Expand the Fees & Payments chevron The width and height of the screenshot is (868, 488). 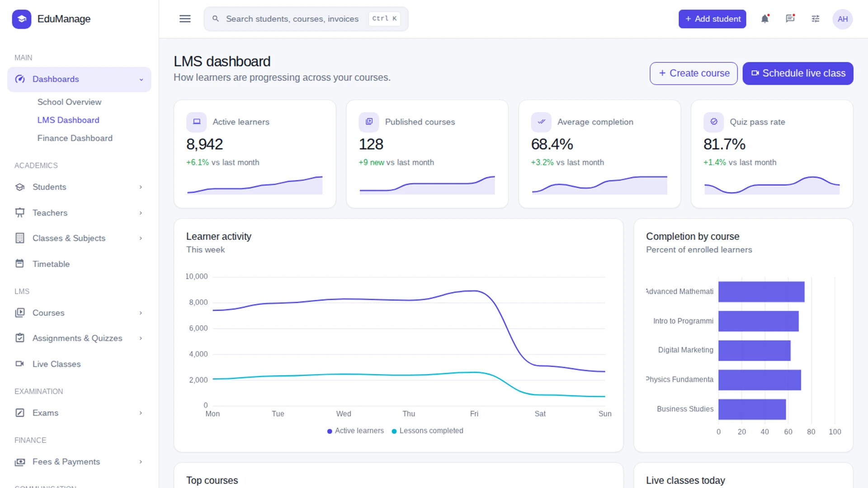coord(141,461)
